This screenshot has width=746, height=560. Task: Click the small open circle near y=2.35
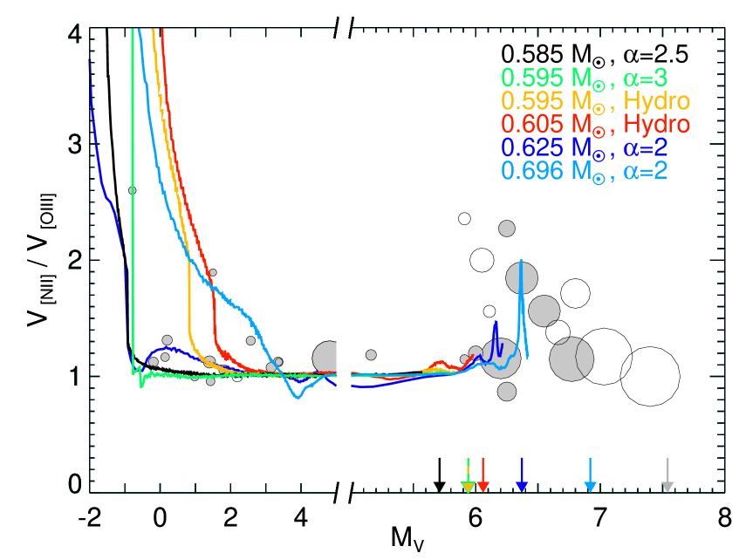[x=464, y=219]
